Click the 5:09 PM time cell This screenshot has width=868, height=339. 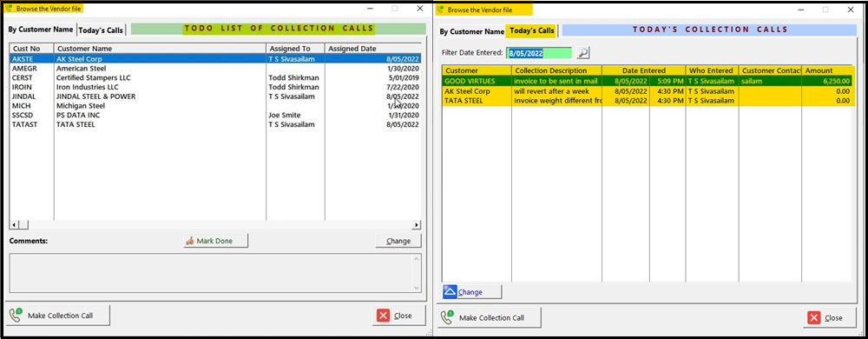coord(667,82)
